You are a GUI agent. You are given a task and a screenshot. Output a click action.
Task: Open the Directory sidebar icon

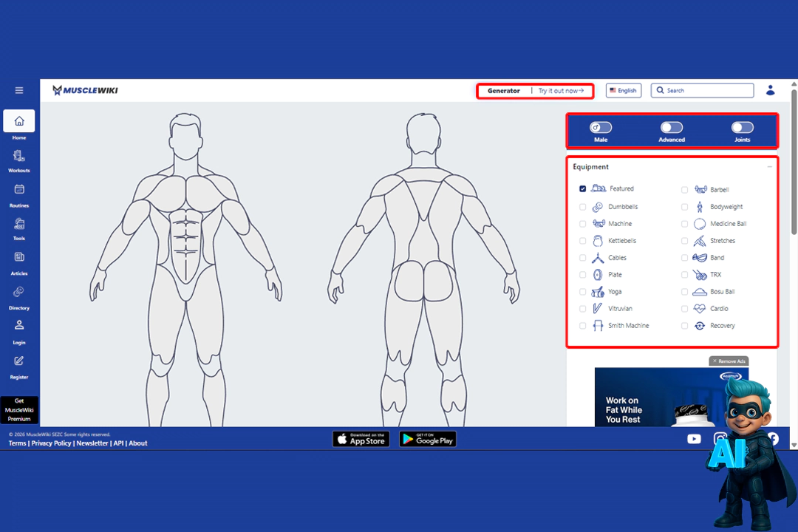19,293
